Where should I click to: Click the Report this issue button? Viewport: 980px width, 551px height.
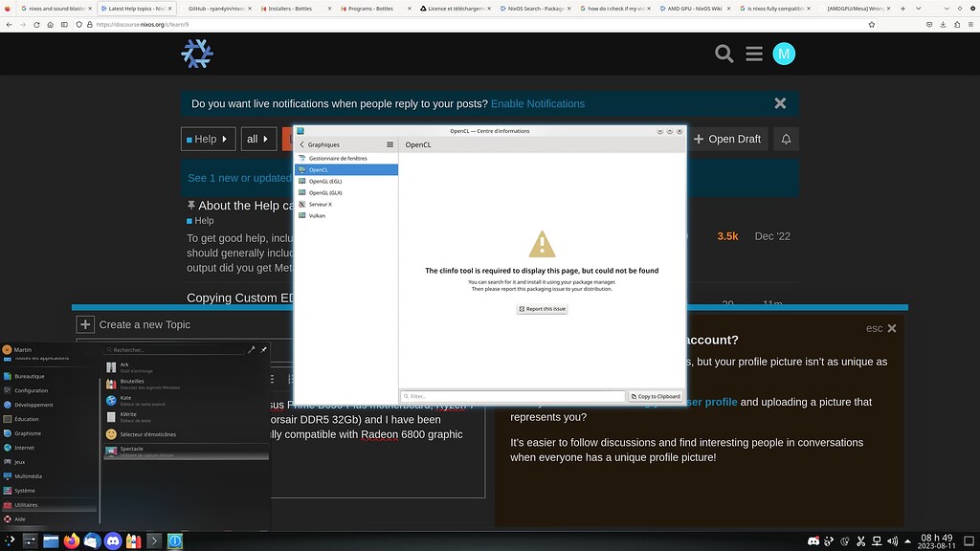pos(542,308)
